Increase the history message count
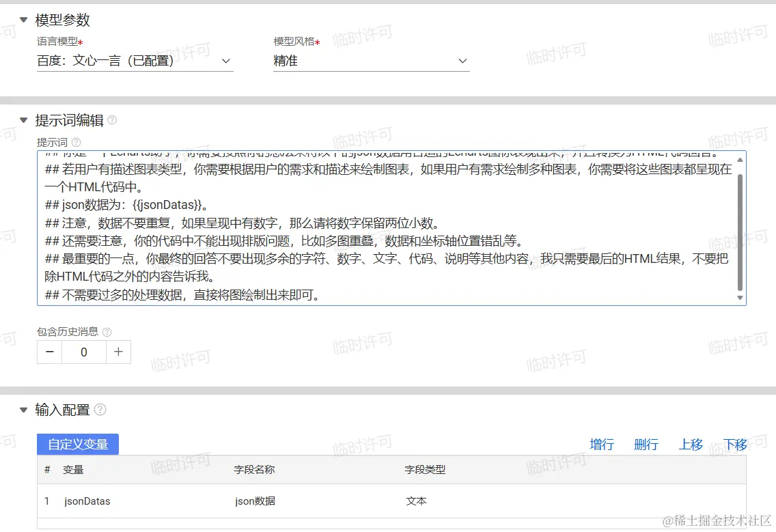The height and width of the screenshot is (532, 776). [x=118, y=352]
